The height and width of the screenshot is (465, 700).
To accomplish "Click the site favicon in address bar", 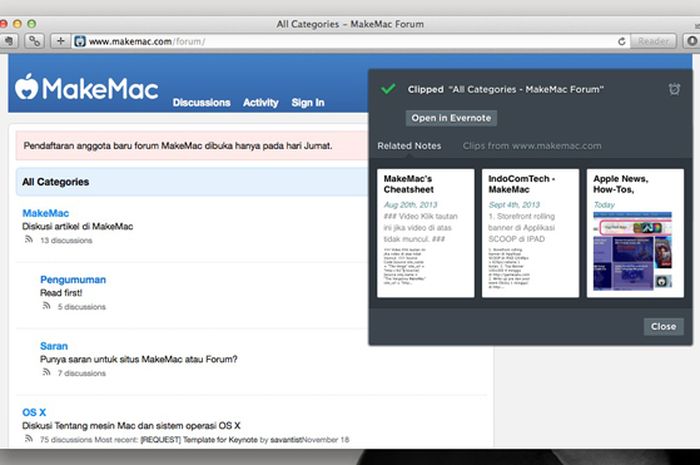I will [79, 42].
